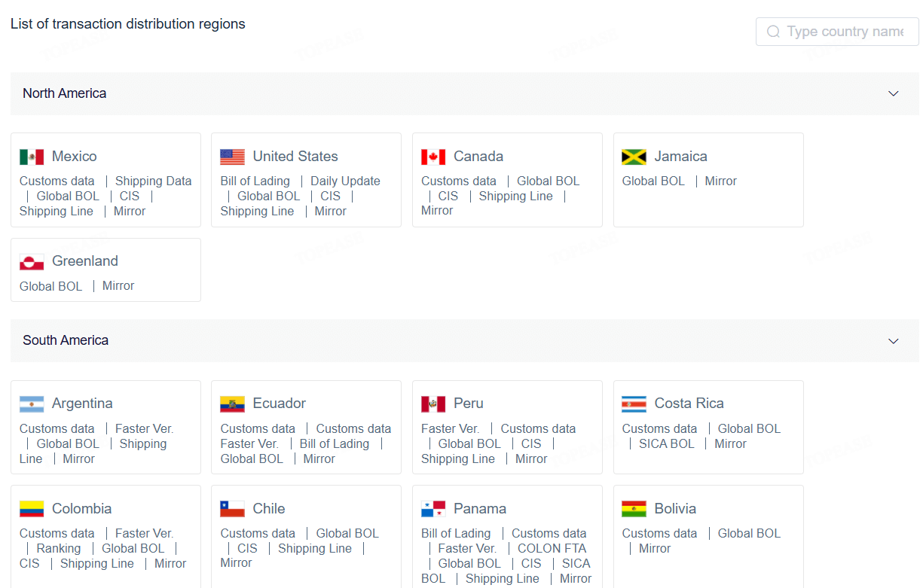Focus the Type country name search field
The height and width of the screenshot is (588, 920).
point(837,32)
